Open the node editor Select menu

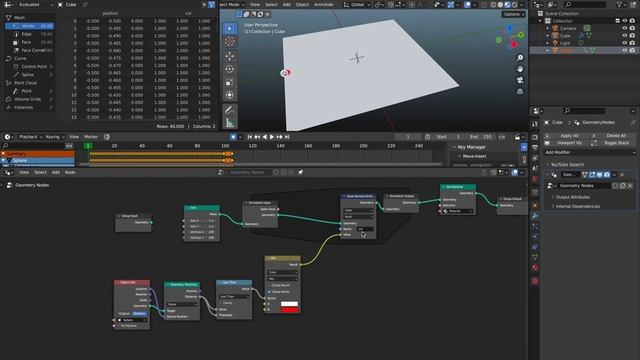(x=40, y=173)
